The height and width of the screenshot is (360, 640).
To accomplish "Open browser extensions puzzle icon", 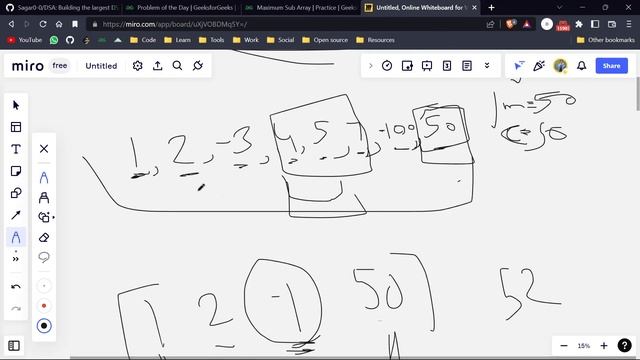I will [x=579, y=24].
